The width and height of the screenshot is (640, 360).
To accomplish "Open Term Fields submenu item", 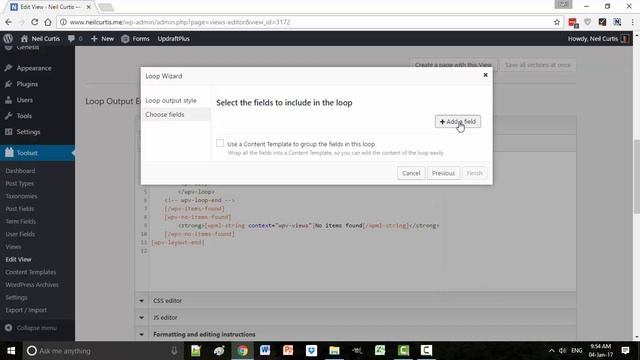I will coord(21,222).
